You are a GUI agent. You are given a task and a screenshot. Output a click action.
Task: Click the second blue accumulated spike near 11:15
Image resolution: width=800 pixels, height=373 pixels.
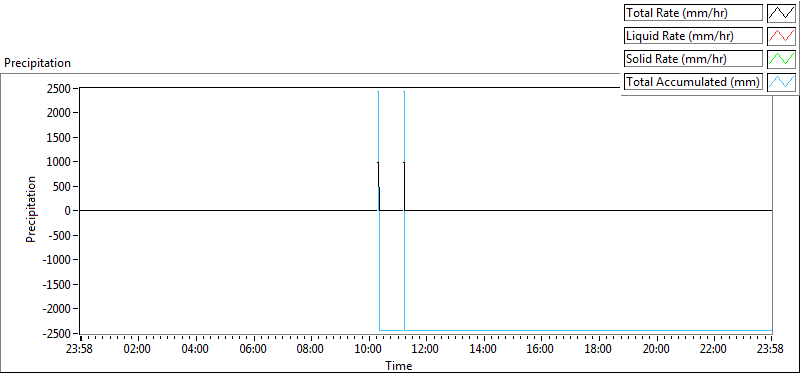pyautogui.click(x=404, y=128)
